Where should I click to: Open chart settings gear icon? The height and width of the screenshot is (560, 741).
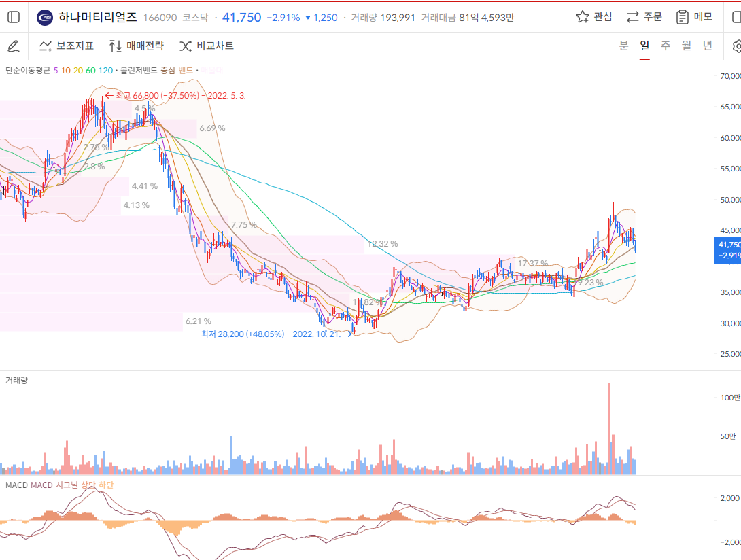[737, 46]
